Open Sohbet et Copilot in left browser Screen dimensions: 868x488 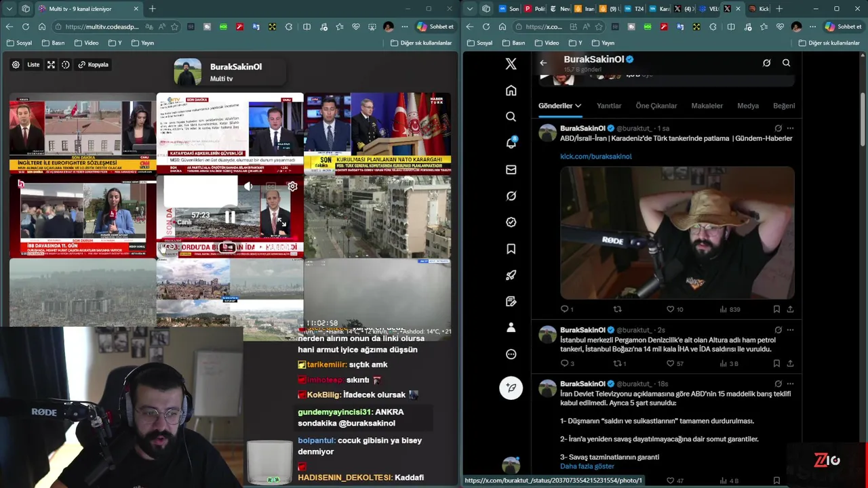435,26
